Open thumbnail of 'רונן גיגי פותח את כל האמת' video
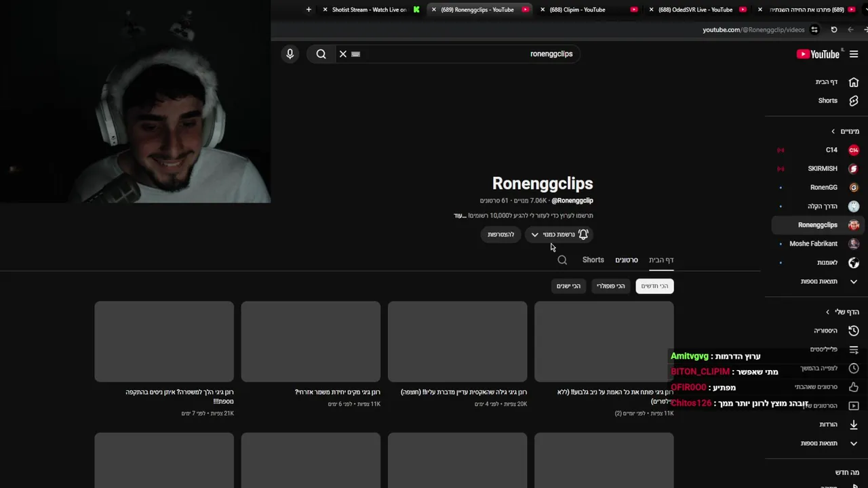 [x=604, y=342]
